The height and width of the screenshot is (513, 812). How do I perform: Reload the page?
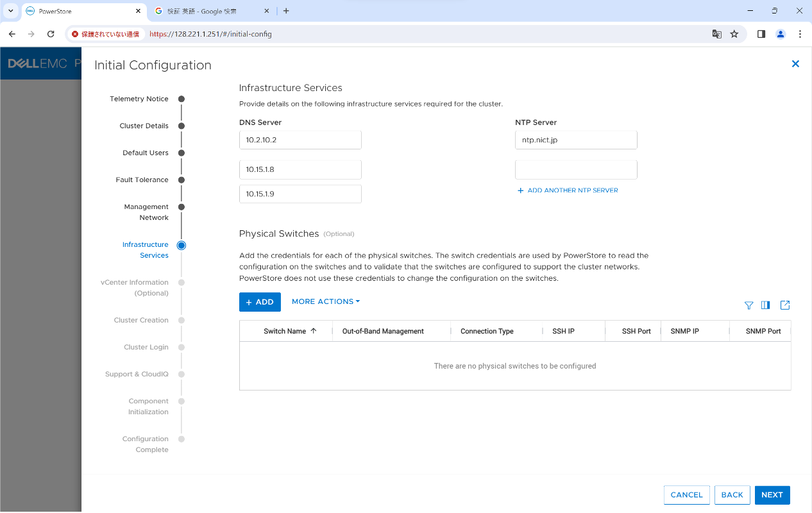click(51, 34)
